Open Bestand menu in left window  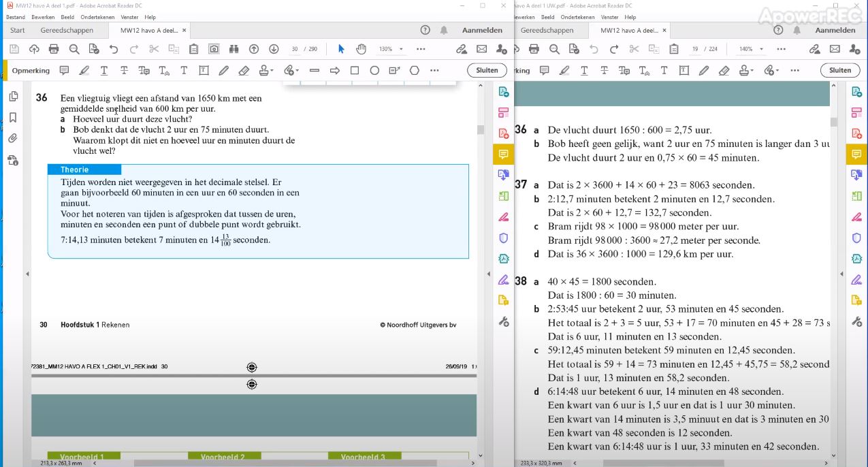click(x=16, y=17)
